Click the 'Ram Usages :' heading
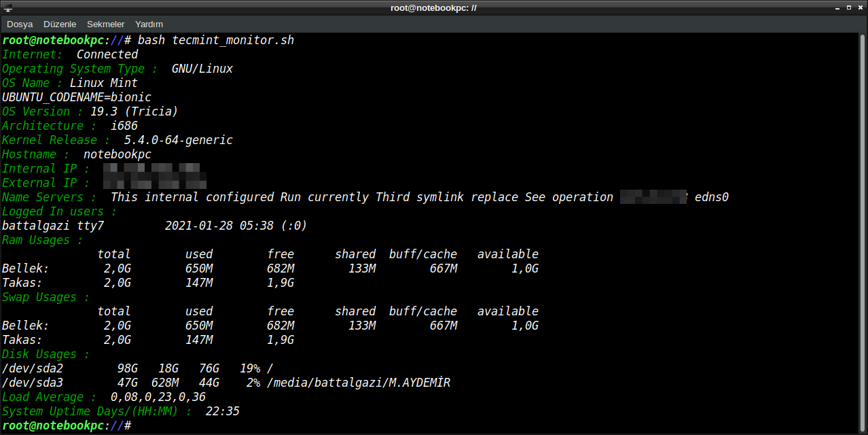The height and width of the screenshot is (435, 868). [43, 240]
